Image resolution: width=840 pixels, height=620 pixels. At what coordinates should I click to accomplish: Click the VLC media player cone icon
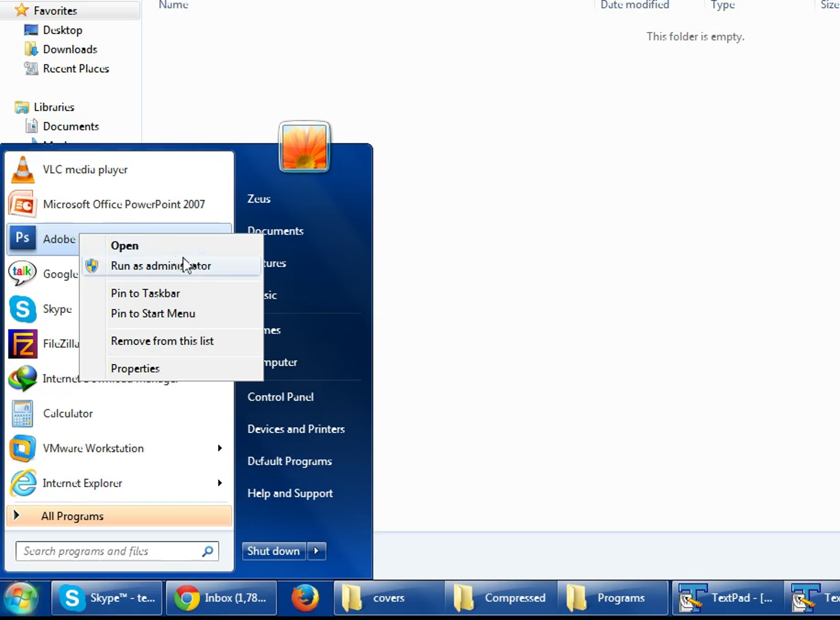coord(22,170)
